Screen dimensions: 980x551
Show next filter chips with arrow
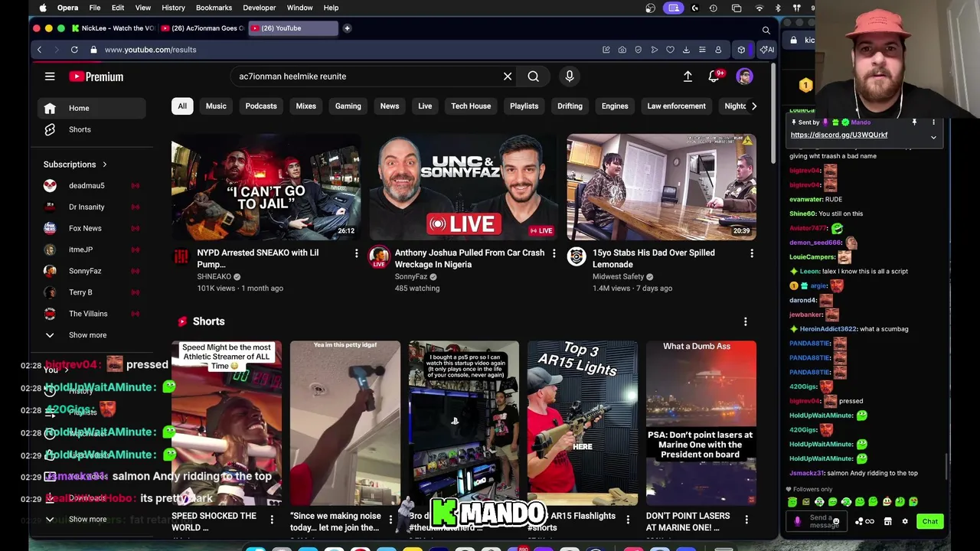753,106
